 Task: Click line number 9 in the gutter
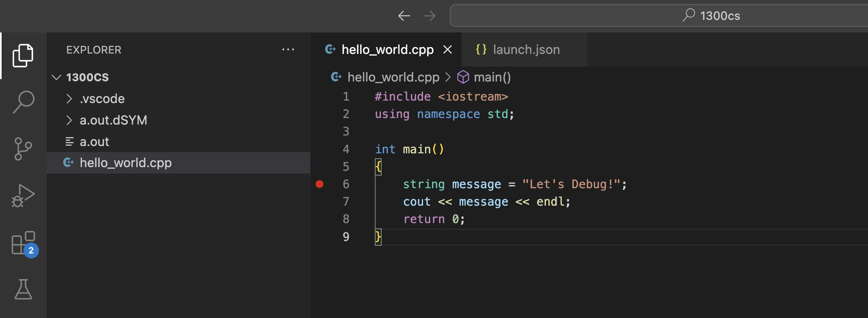pyautogui.click(x=346, y=236)
